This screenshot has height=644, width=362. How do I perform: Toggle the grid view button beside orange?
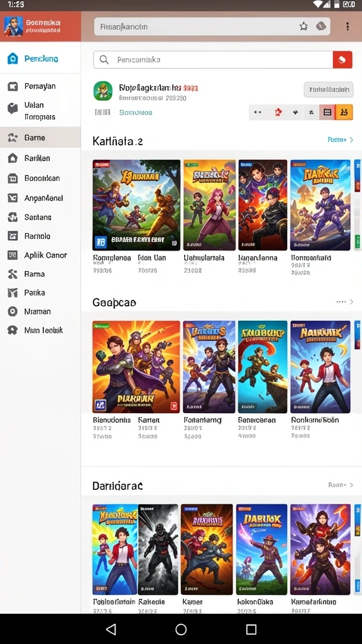click(327, 112)
